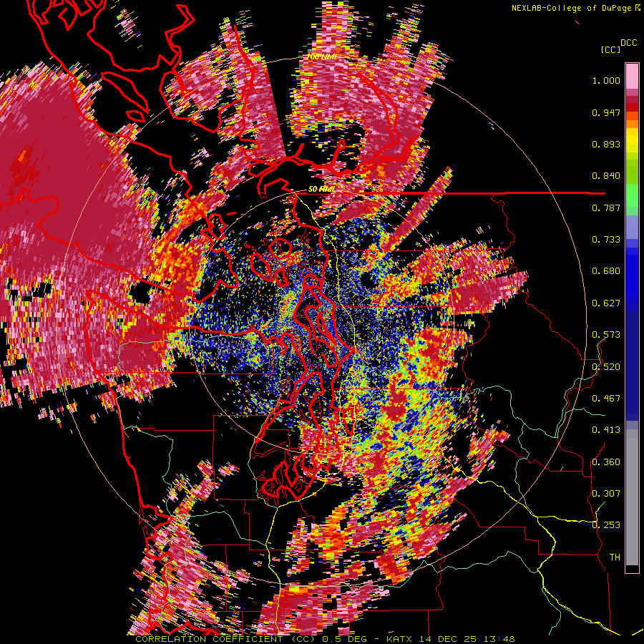The height and width of the screenshot is (644, 644).
Task: Click the CORRELATION COEFFICIENT (CC) footer text
Action: point(225,639)
